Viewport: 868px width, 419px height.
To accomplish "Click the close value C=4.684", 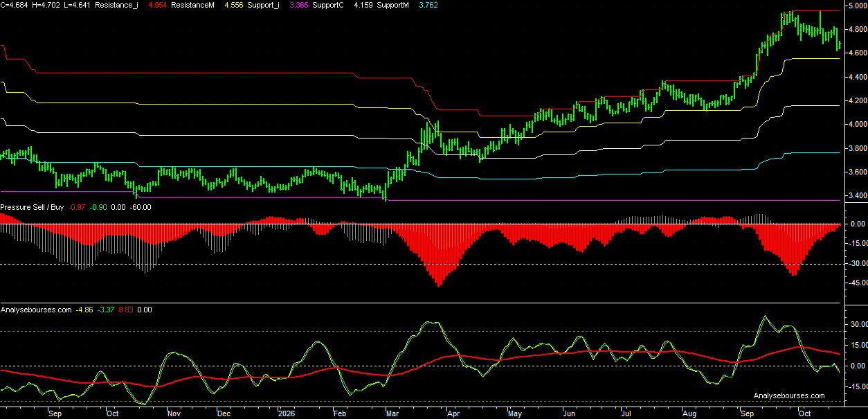I will (13, 5).
